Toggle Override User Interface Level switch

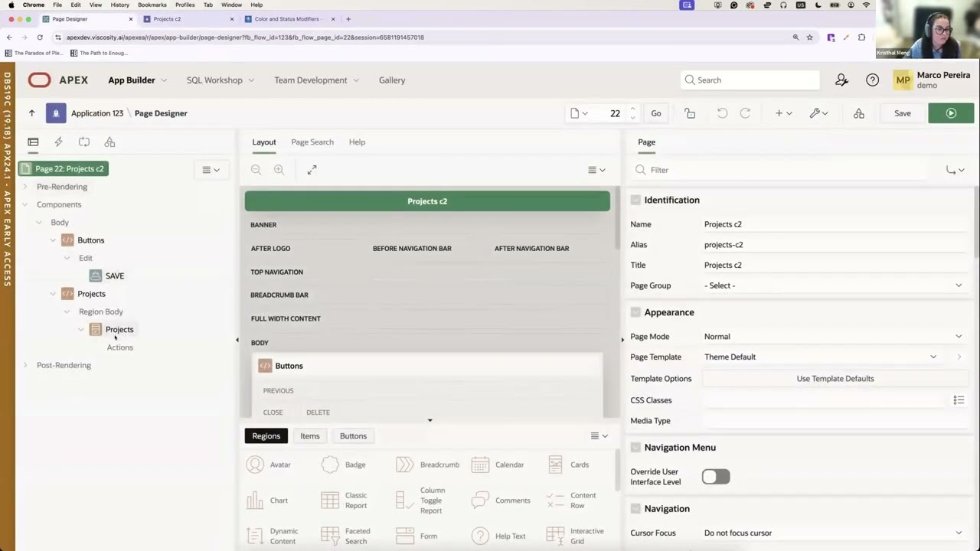click(x=716, y=477)
